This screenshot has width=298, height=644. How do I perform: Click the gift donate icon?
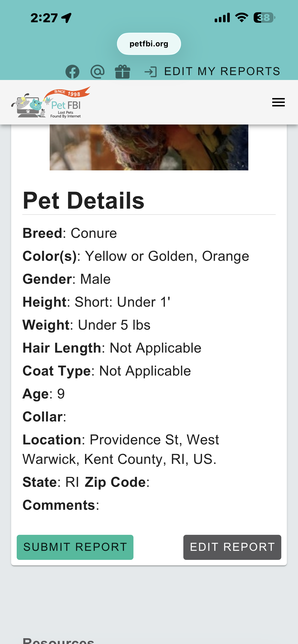pos(122,72)
